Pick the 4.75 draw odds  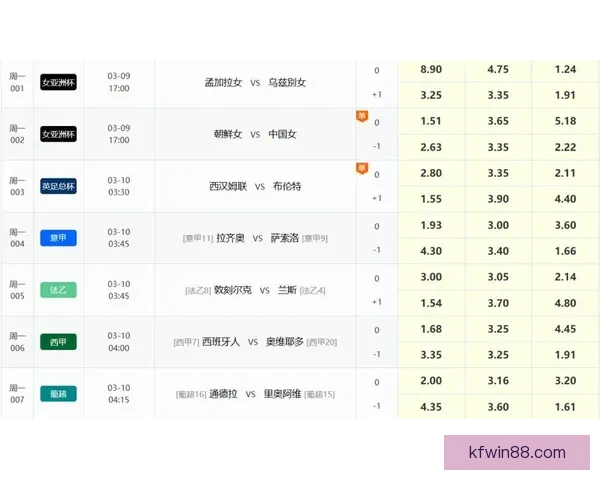pos(498,70)
